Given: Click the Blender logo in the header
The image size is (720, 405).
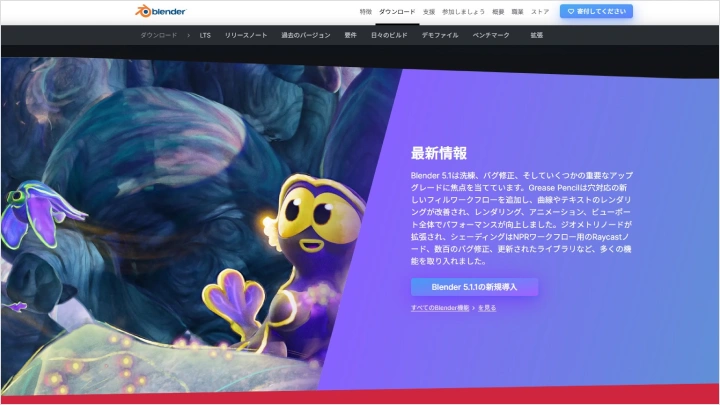Looking at the screenshot, I should [x=160, y=11].
